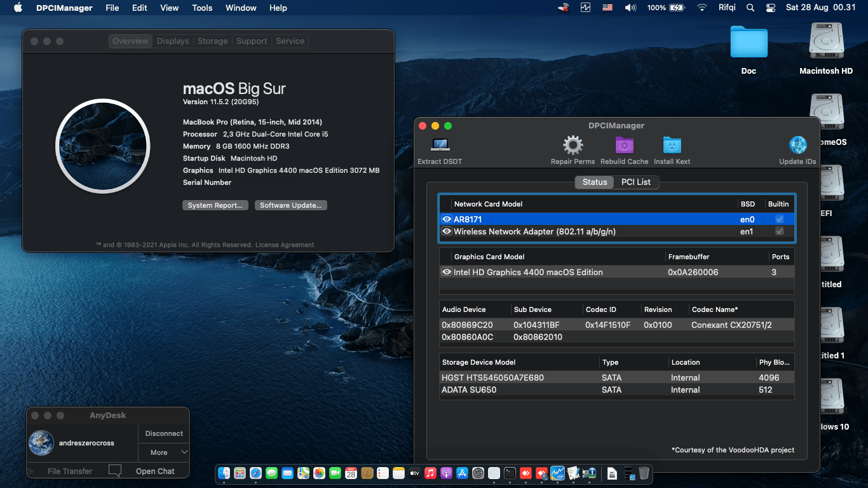The height and width of the screenshot is (488, 868).
Task: Open Notes app in the dock
Action: tap(398, 473)
